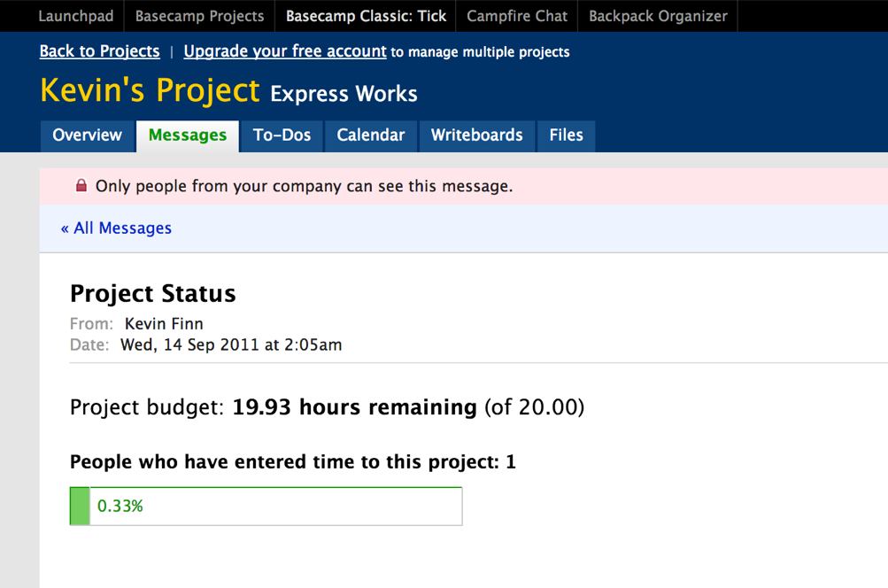Open Launchpad from the top bar
This screenshot has height=588, width=888.
point(75,15)
